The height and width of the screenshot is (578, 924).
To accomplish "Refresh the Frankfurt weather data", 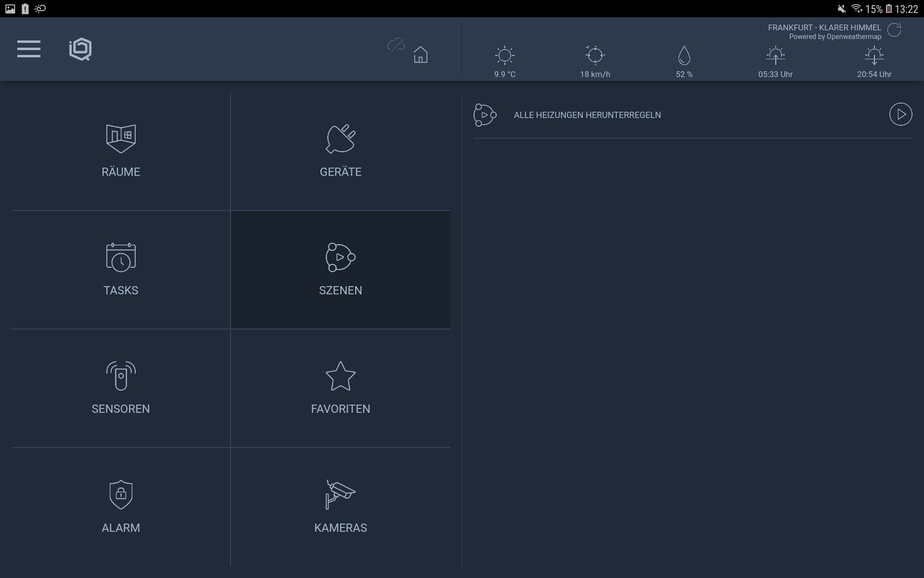I will click(894, 30).
